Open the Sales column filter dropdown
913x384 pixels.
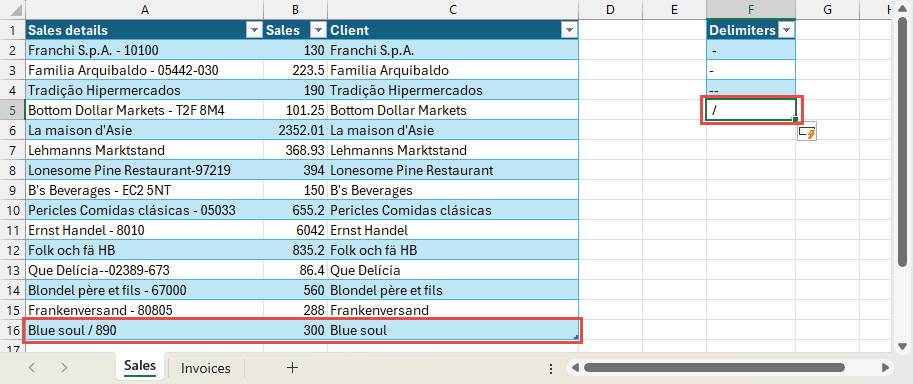click(x=319, y=31)
